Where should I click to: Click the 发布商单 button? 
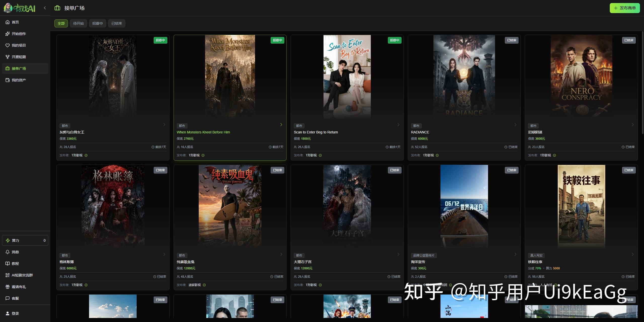click(x=625, y=8)
